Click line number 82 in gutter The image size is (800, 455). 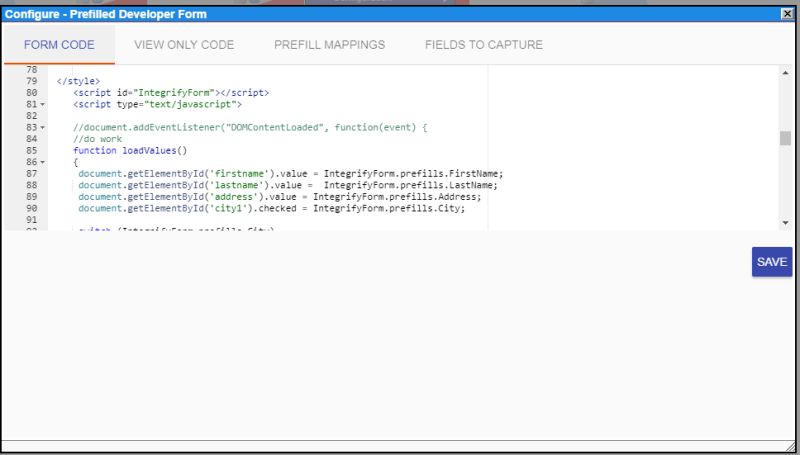(32, 116)
